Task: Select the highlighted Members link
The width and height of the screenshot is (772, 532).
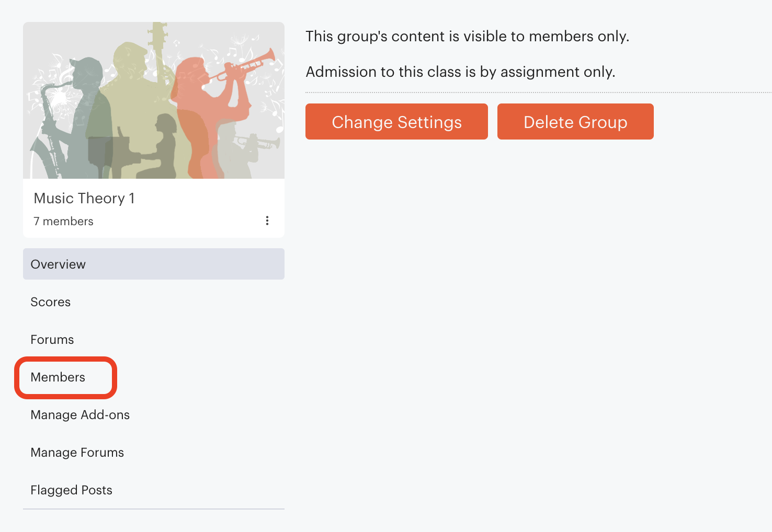Action: tap(58, 377)
